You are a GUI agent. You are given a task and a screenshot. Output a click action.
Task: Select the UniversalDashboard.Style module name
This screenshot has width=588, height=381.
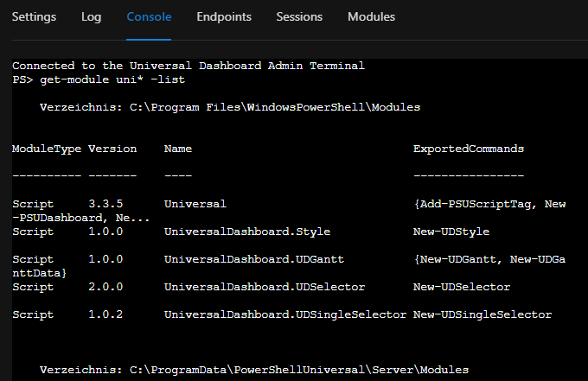point(247,232)
